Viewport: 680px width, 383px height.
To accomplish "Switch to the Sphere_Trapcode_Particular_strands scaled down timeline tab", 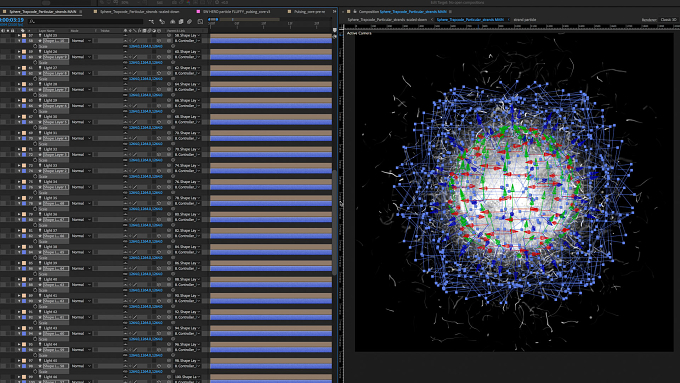I will 140,12.
